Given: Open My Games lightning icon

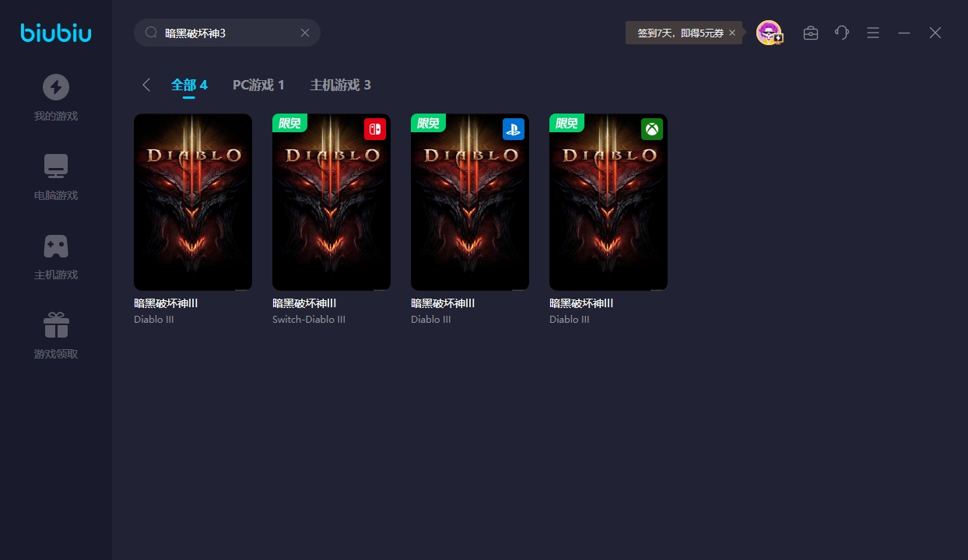Looking at the screenshot, I should 56,87.
